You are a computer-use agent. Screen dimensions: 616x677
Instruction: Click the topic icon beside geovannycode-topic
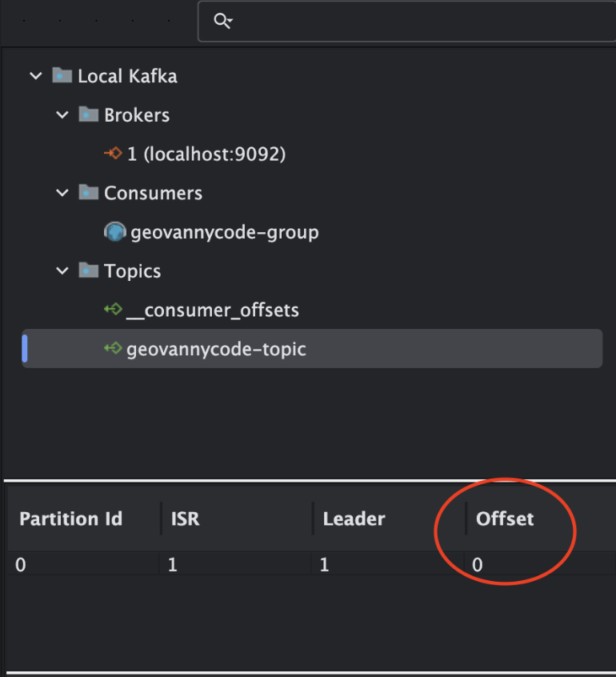(x=114, y=349)
